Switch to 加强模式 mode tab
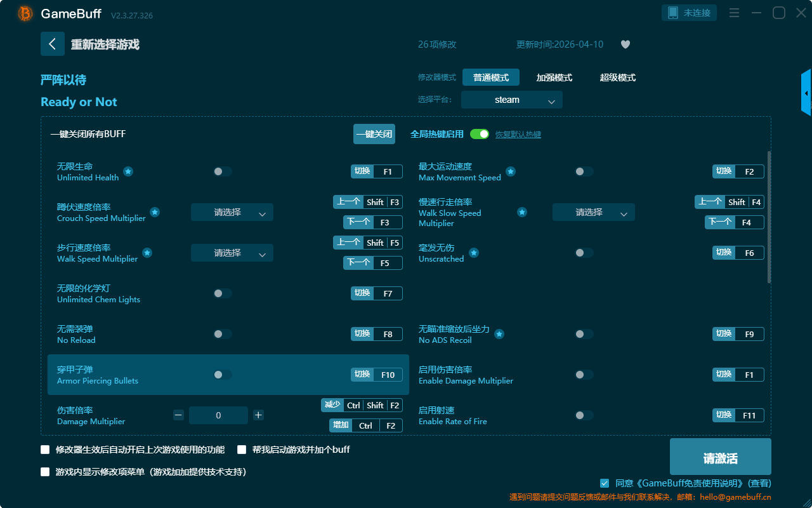812x508 pixels. tap(554, 77)
